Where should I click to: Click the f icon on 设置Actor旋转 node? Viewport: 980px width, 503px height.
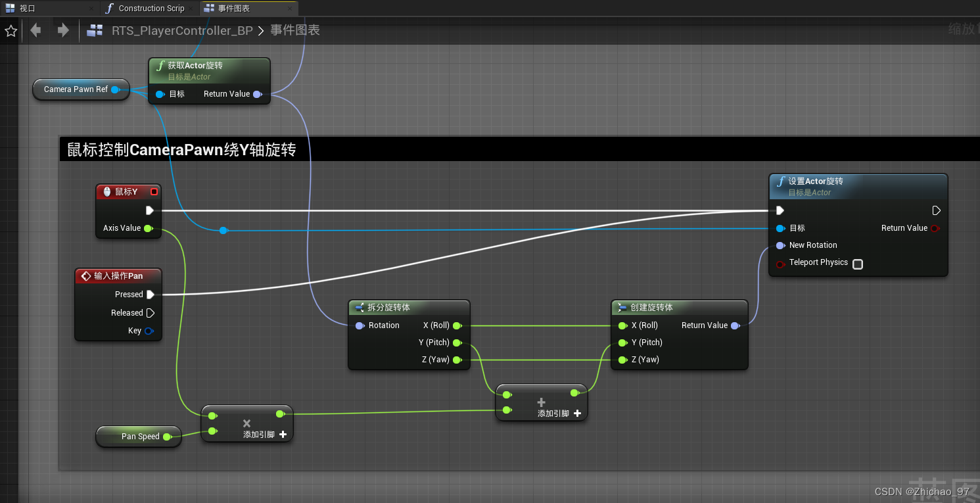(x=781, y=181)
